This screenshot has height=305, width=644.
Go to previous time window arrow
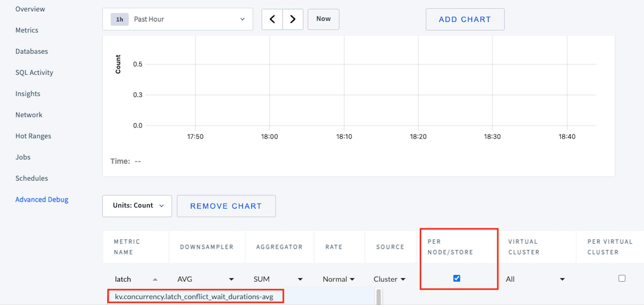[x=272, y=19]
